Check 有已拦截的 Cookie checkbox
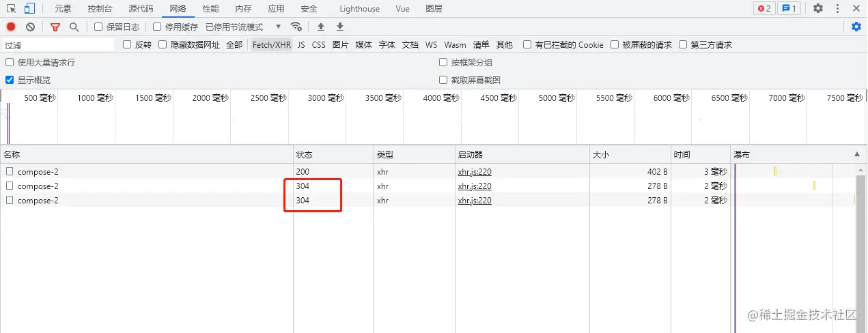868x333 pixels. pyautogui.click(x=527, y=44)
